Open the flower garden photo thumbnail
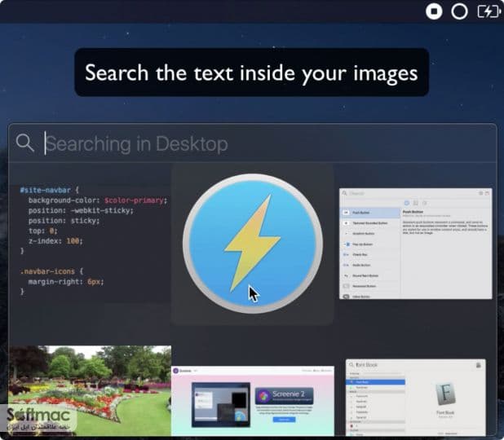 pos(90,390)
